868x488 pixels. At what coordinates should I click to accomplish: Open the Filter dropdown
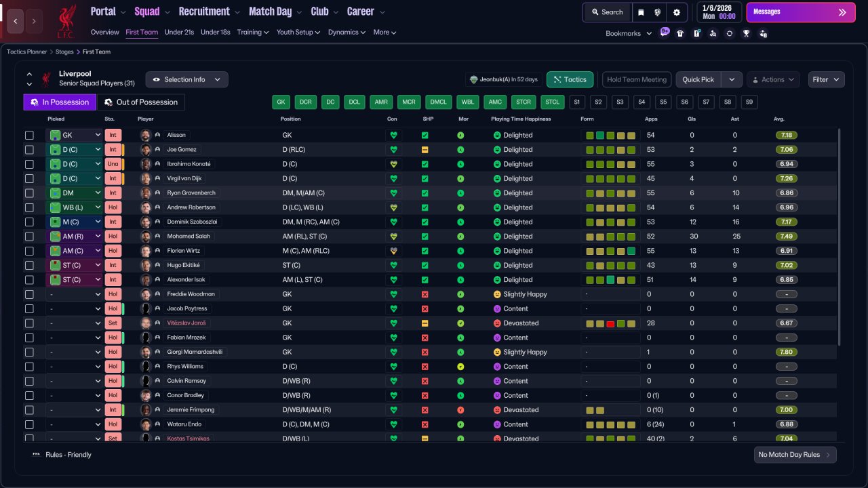point(826,79)
